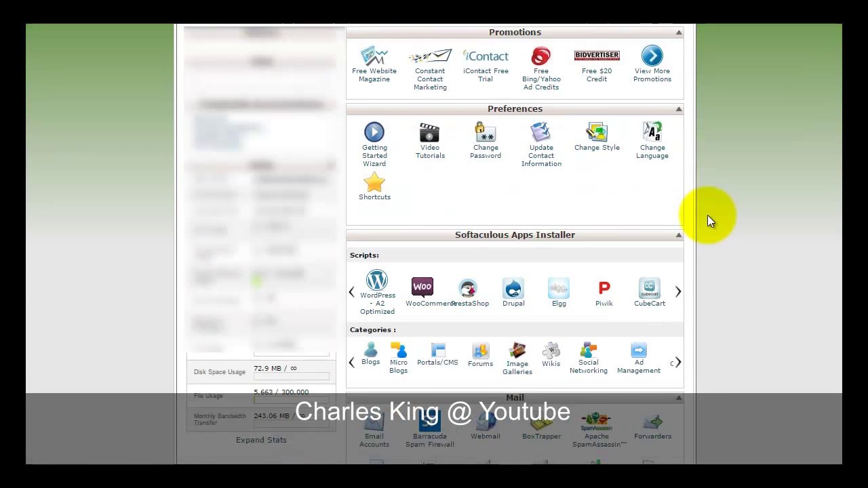Screen dimensions: 868x488
Task: Open Webmail
Action: (486, 425)
